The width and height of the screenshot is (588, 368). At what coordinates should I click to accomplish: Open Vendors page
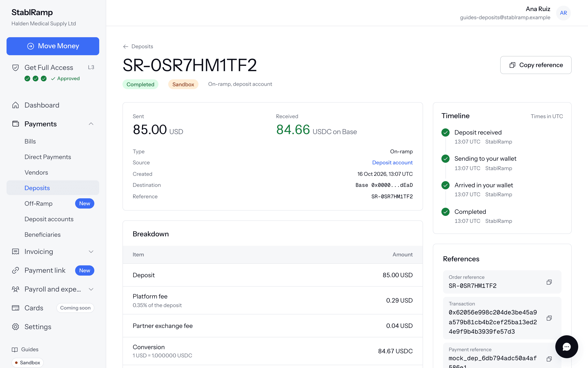pyautogui.click(x=36, y=173)
